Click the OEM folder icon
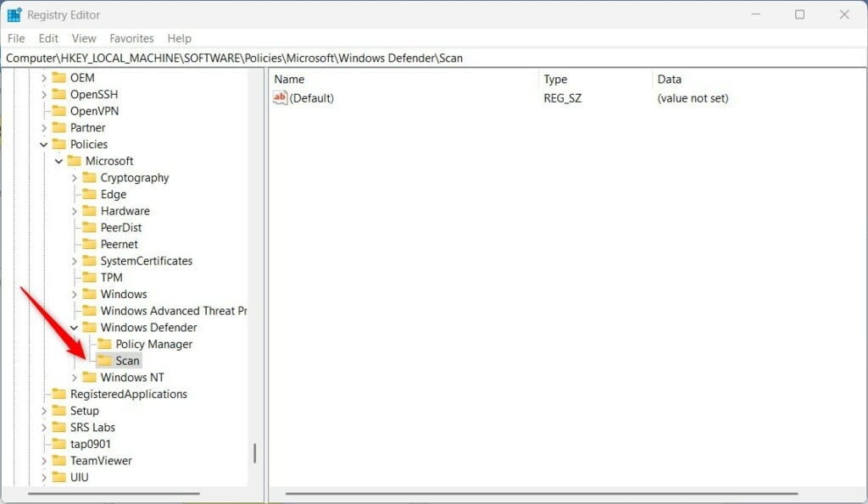 click(x=58, y=77)
